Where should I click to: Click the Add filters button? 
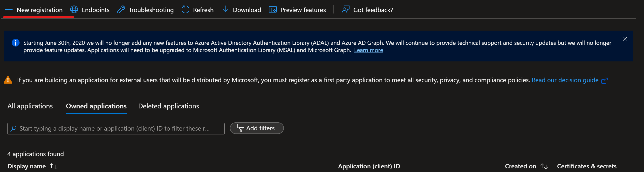pyautogui.click(x=256, y=128)
